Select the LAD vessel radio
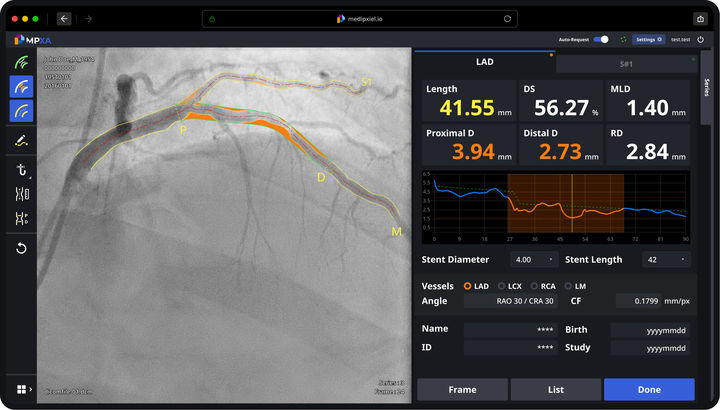This screenshot has height=410, width=720. click(x=467, y=286)
